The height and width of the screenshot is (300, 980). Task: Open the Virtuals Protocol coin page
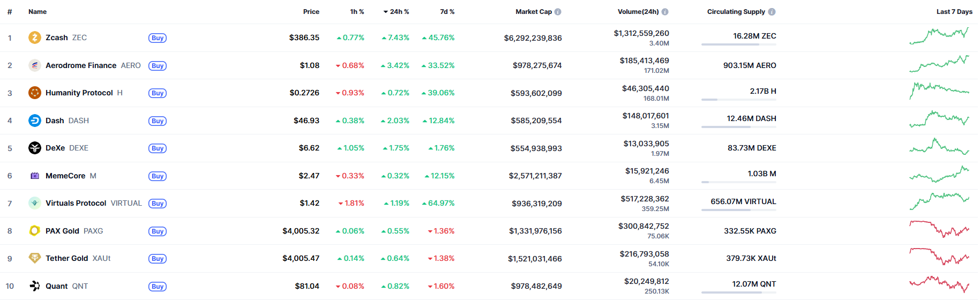(76, 203)
